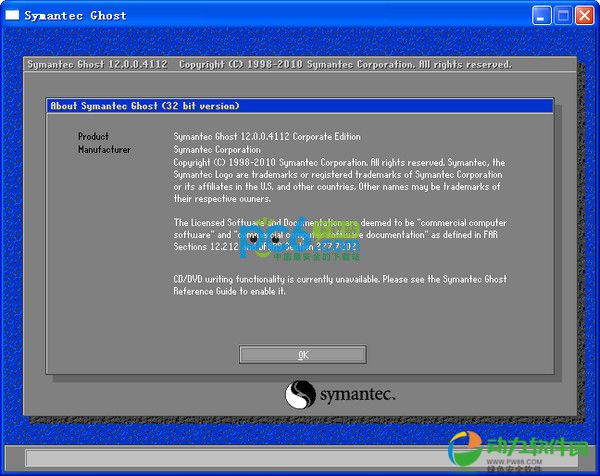
Task: Click the CD/DVD writing unavailable notice
Action: [338, 285]
